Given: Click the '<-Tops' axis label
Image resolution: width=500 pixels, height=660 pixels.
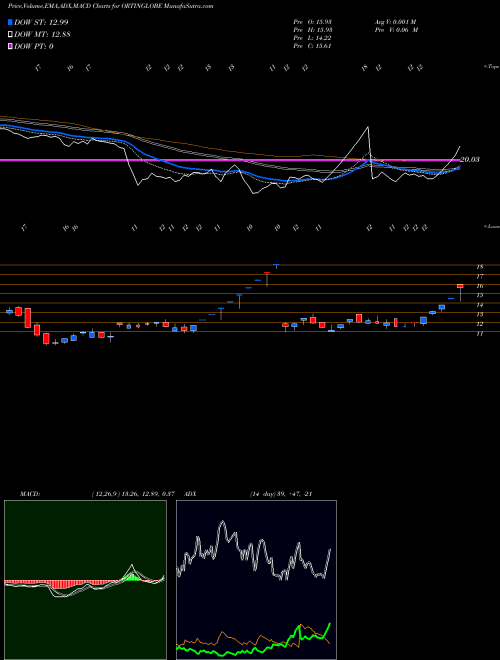Looking at the screenshot, I should pyautogui.click(x=492, y=67).
